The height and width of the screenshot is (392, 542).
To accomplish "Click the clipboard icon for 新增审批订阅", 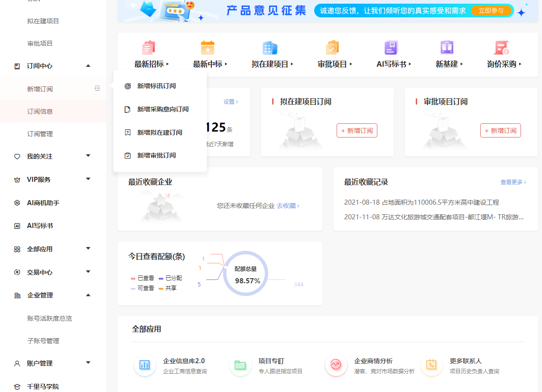I will [x=128, y=155].
